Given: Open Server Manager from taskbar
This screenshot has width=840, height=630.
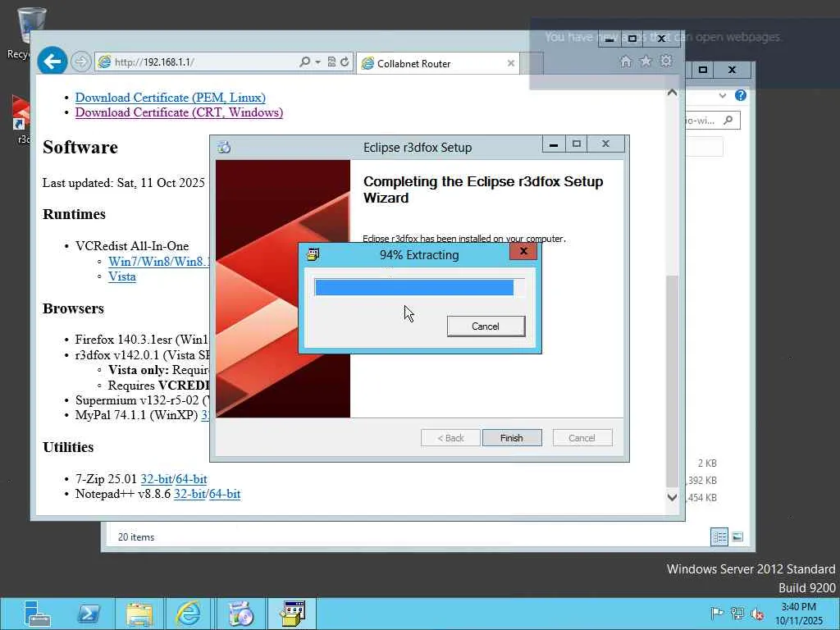Looking at the screenshot, I should tap(37, 614).
